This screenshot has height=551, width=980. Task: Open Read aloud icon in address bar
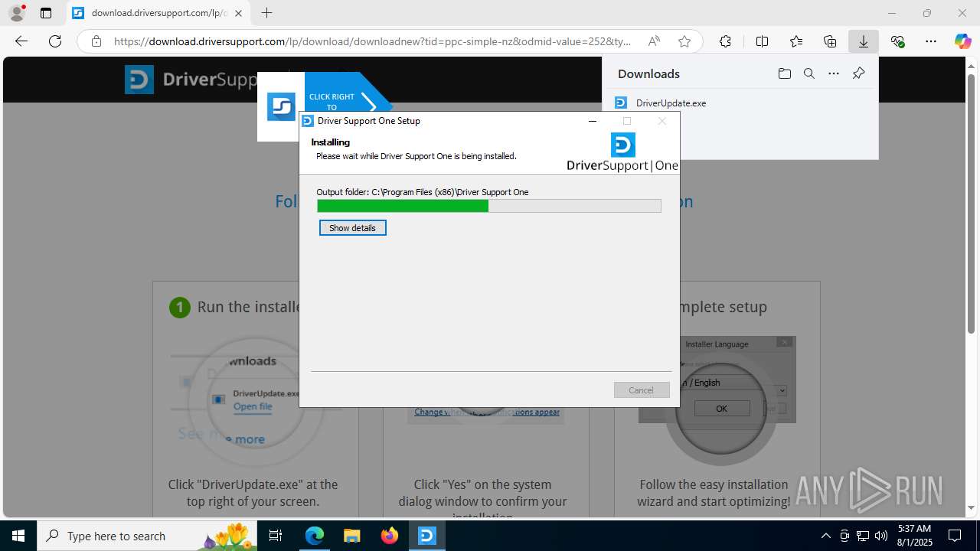pyautogui.click(x=654, y=41)
